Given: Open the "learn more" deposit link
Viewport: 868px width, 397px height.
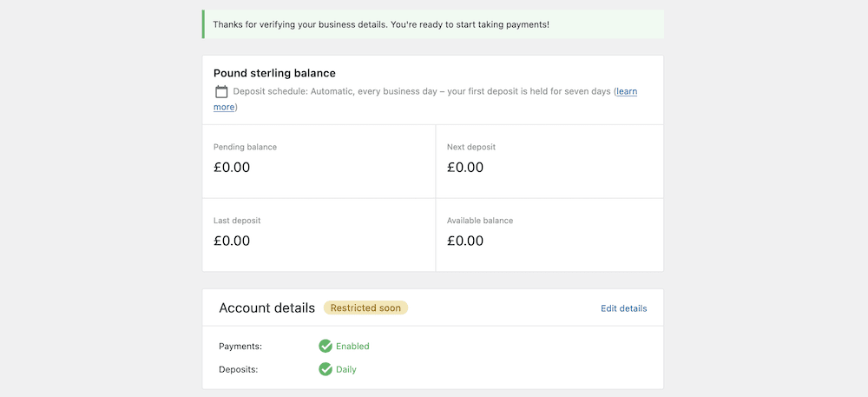Looking at the screenshot, I should (626, 91).
